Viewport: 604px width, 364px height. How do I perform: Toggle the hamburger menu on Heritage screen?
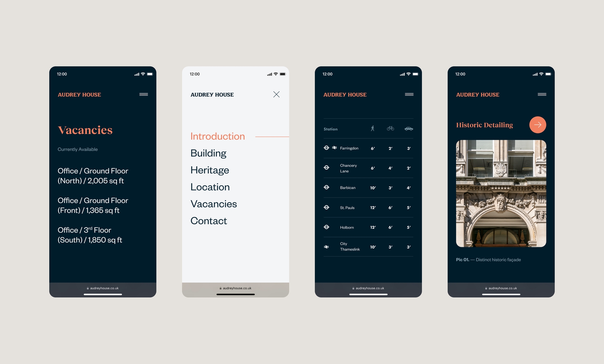click(542, 94)
